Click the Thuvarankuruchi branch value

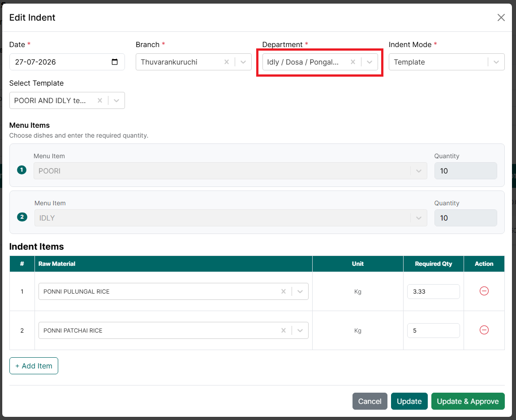(x=169, y=62)
